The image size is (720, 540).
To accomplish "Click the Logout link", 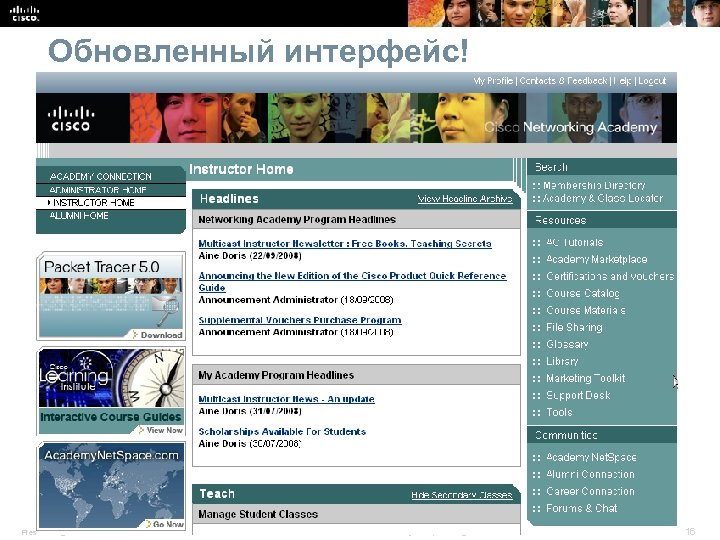I will pyautogui.click(x=652, y=81).
